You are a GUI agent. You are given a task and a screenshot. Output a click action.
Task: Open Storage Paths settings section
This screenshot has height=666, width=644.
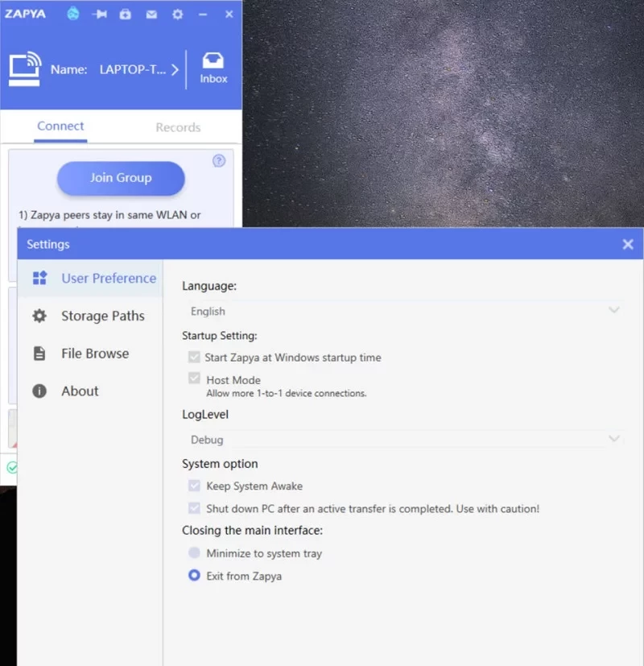pyautogui.click(x=102, y=316)
